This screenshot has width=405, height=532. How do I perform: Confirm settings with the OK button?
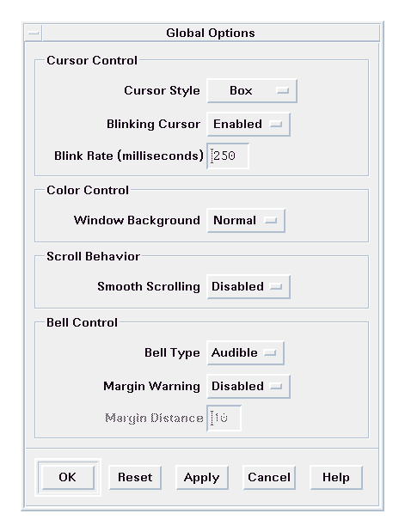[68, 477]
